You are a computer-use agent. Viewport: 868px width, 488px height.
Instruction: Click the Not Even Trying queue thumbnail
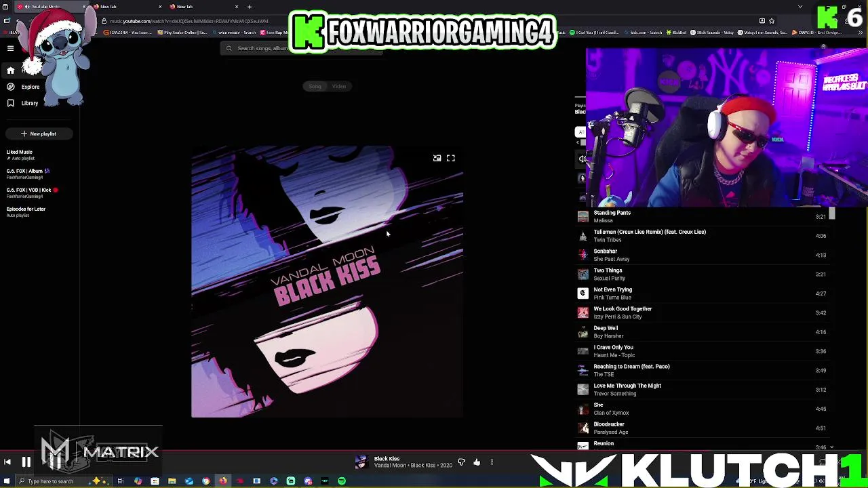[583, 293]
